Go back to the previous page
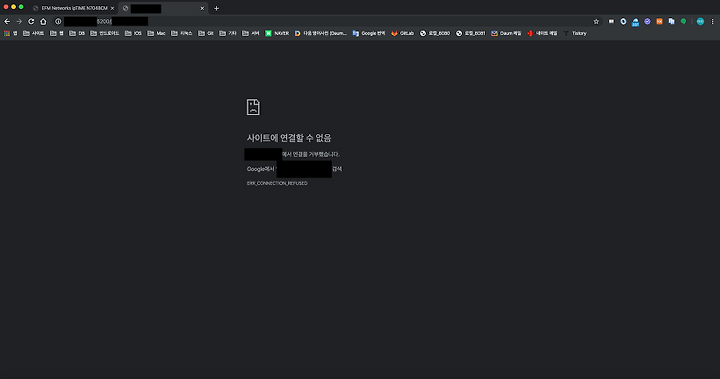Viewport: 720px width, 379px height. (x=7, y=21)
